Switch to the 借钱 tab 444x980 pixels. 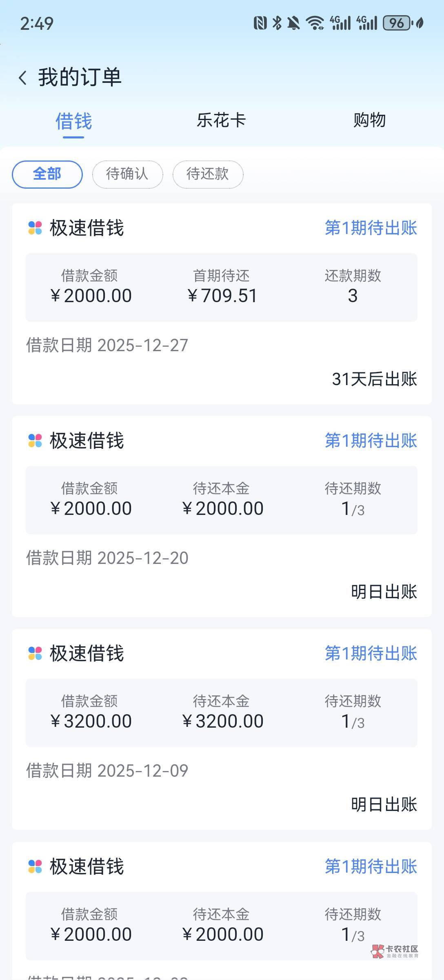(x=73, y=121)
